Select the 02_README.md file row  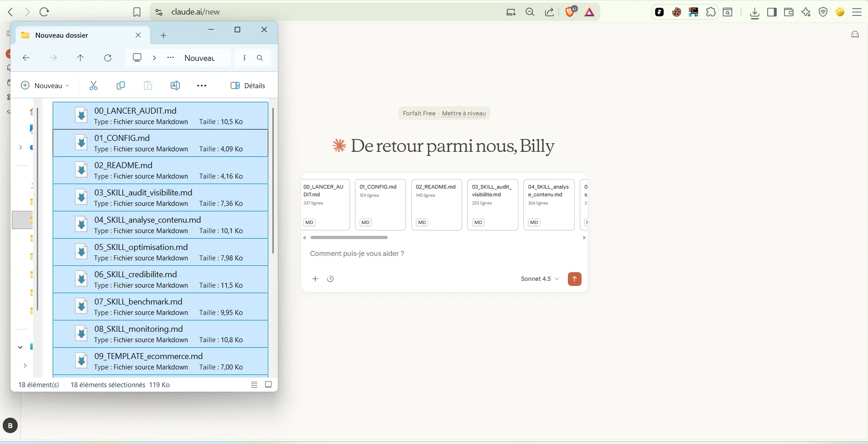160,170
